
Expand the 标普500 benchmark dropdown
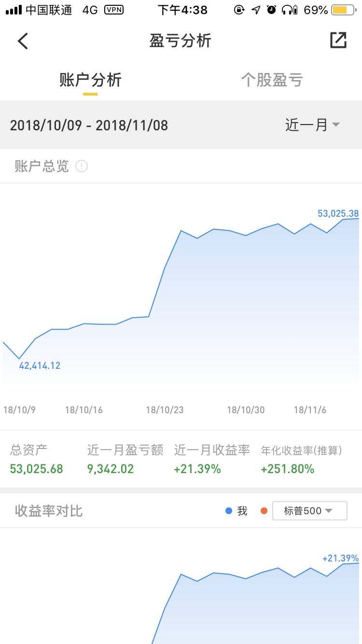309,511
